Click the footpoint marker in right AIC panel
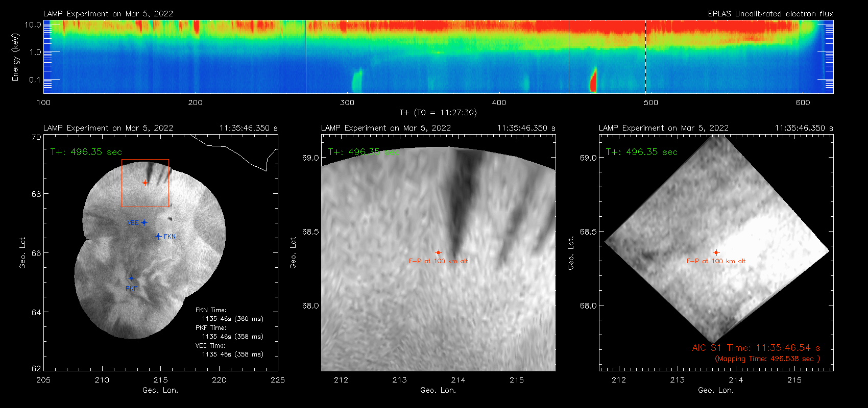Screen dimensions: 868x408 point(716,252)
